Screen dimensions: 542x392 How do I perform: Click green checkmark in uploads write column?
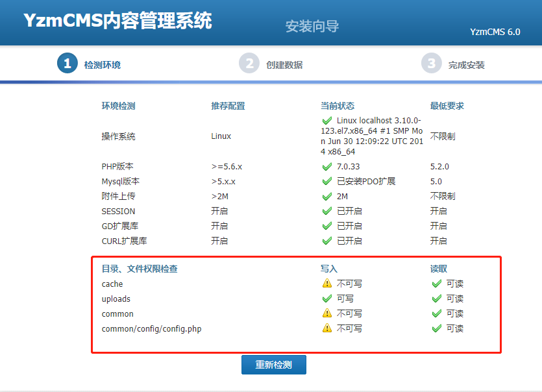[327, 299]
